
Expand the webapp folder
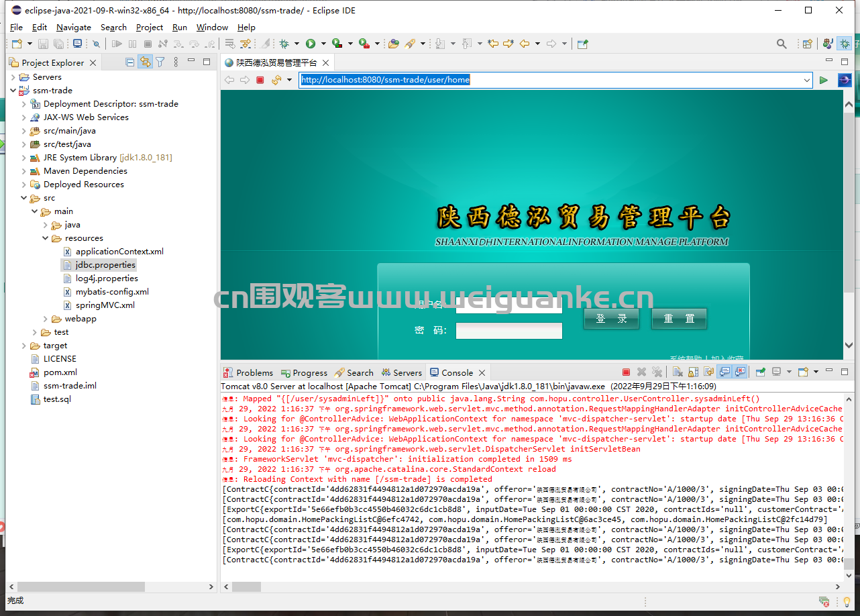pos(46,319)
